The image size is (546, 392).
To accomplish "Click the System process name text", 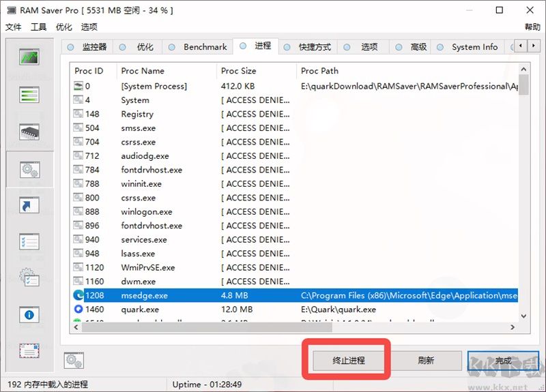I will coord(135,100).
